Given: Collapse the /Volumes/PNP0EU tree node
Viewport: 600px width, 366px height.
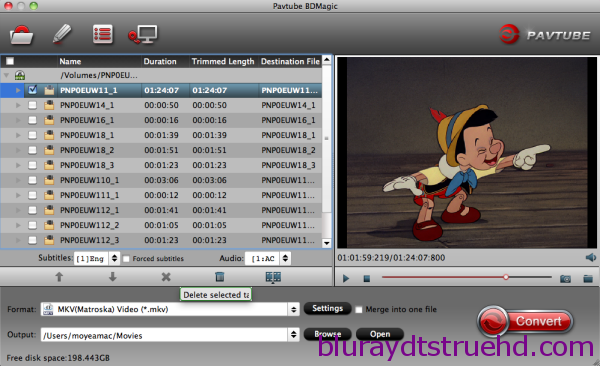Looking at the screenshot, I should 7,75.
